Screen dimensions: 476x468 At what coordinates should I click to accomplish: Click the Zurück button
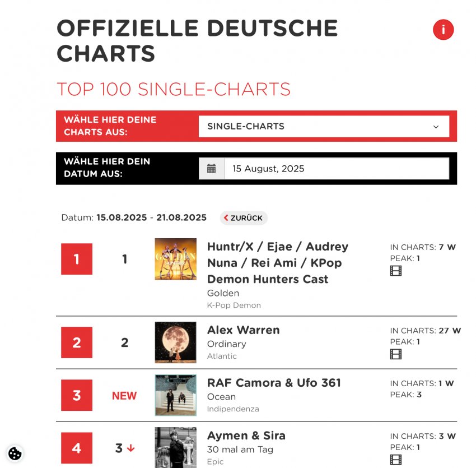click(244, 218)
